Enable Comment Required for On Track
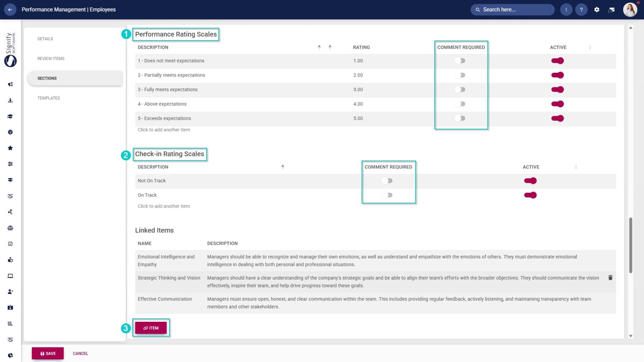The width and height of the screenshot is (644, 362). 387,195
